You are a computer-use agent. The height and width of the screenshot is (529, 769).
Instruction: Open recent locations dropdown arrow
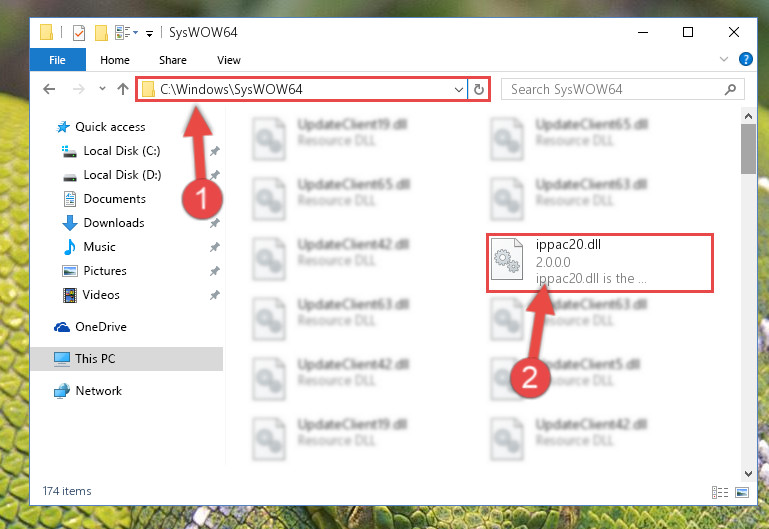point(102,89)
